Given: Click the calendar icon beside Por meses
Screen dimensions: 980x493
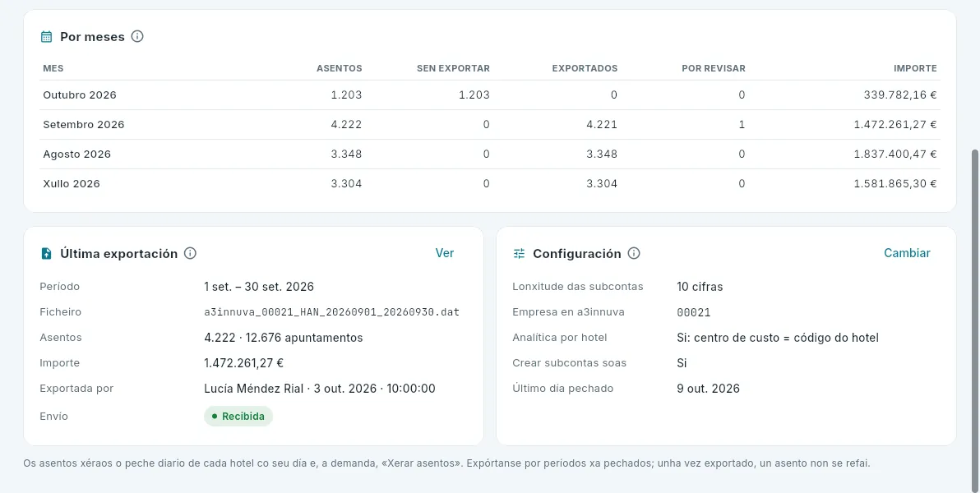Looking at the screenshot, I should tap(46, 37).
